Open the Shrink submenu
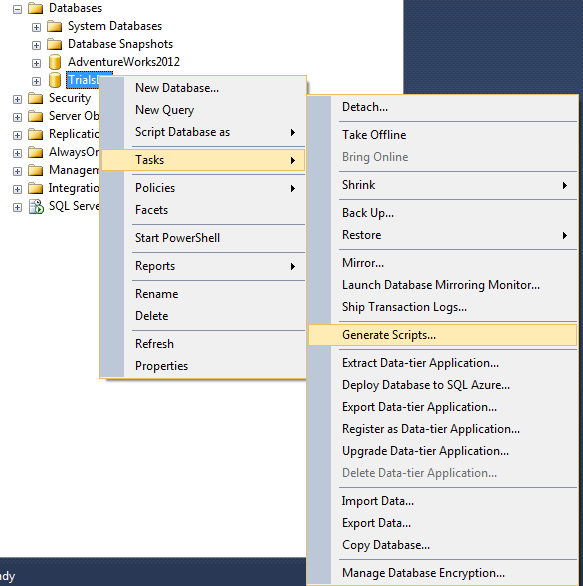Screen dimensions: 583x586 [442, 185]
